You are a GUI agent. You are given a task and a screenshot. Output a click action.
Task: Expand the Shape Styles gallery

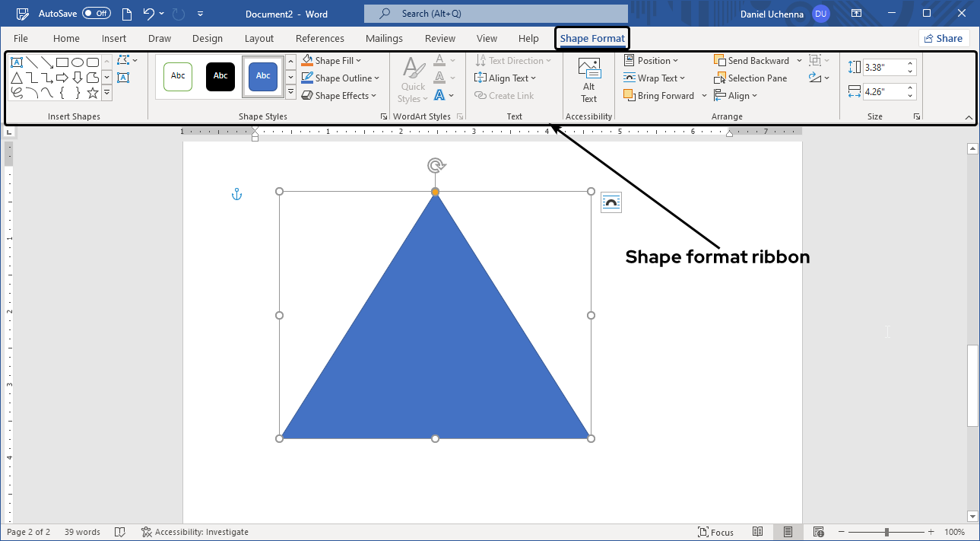(x=290, y=91)
